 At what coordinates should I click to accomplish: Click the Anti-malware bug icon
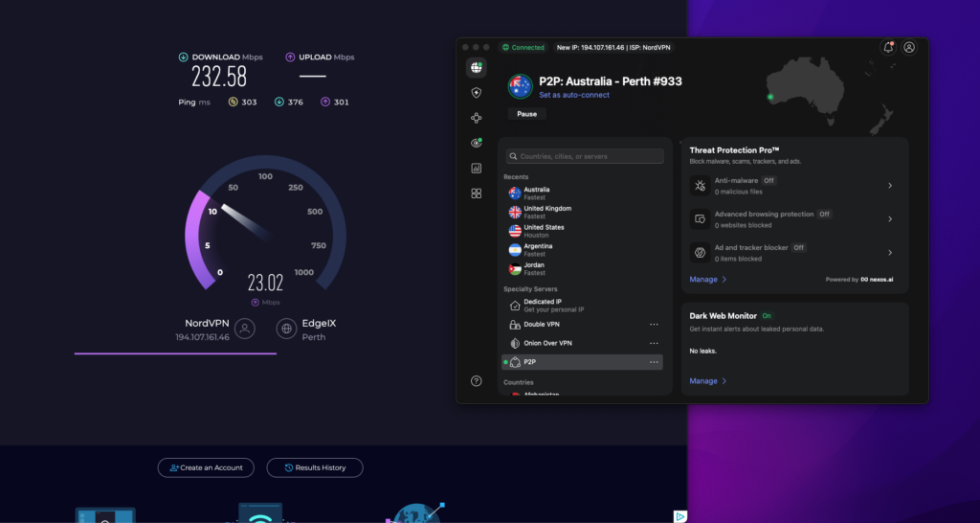(700, 186)
